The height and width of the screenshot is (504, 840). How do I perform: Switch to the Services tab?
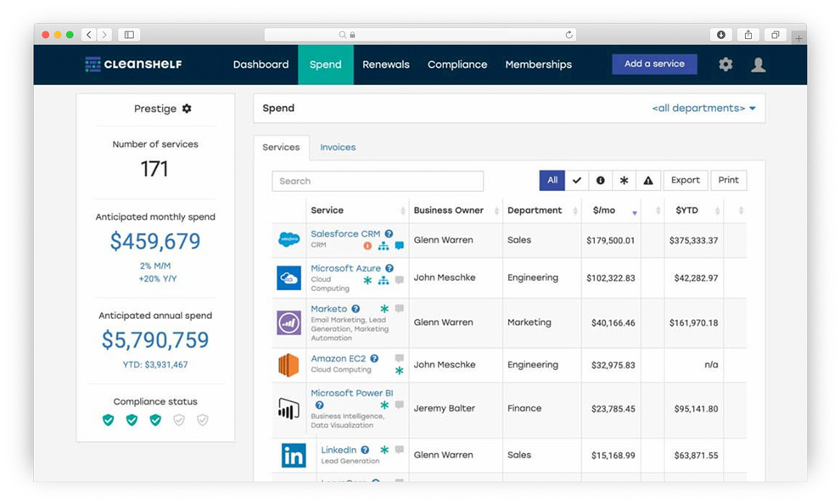coord(281,148)
